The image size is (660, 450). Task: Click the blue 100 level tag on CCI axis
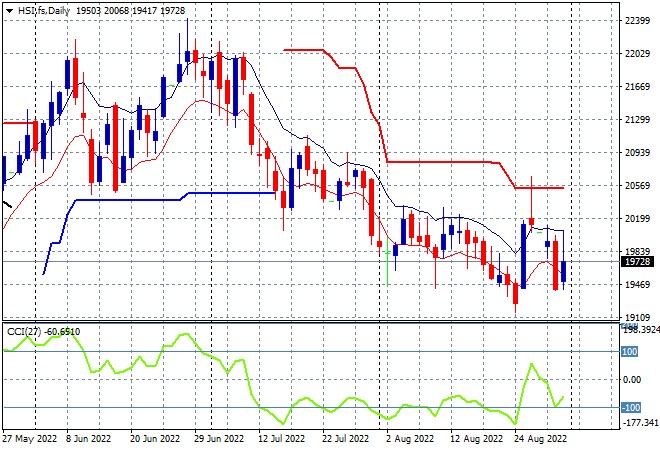(630, 351)
